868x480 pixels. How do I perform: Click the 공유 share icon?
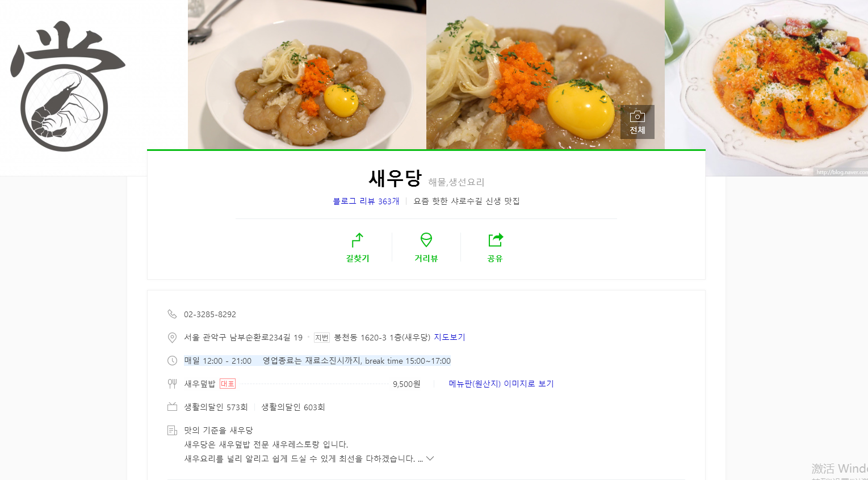[496, 240]
